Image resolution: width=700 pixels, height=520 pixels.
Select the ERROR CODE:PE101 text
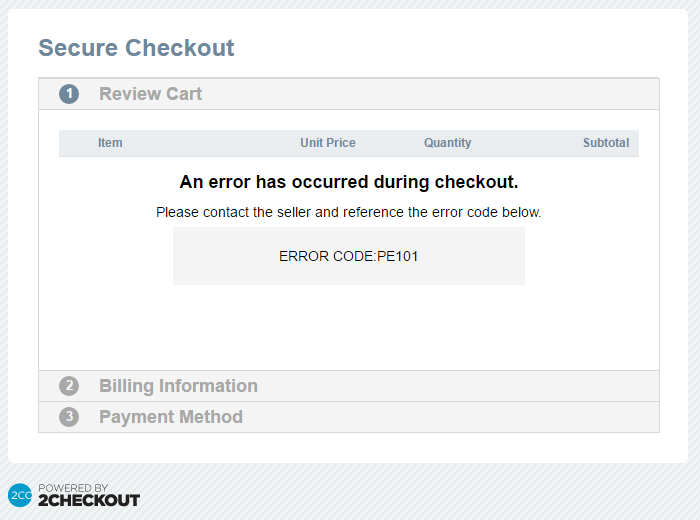point(348,256)
